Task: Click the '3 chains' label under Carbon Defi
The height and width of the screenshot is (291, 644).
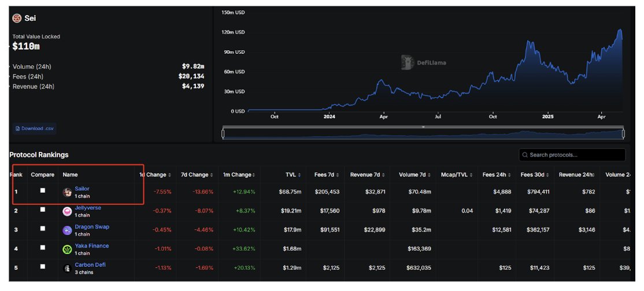Action: point(84,273)
